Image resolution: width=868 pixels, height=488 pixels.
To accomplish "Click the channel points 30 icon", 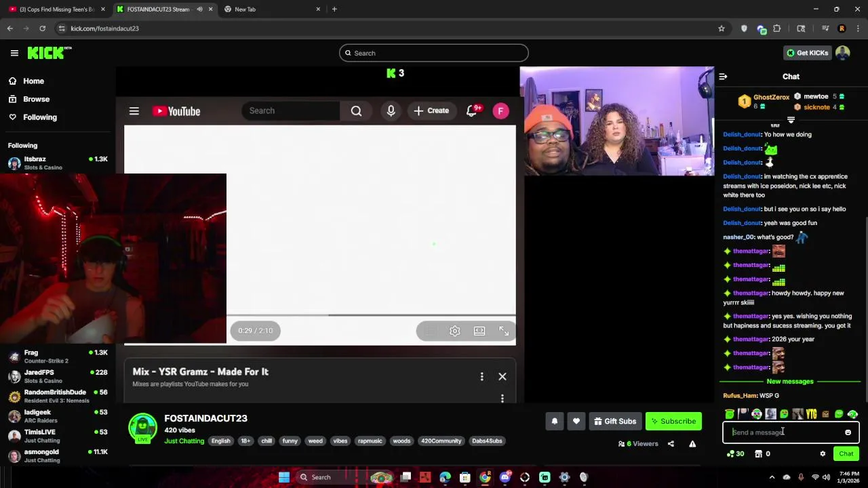I will point(735,454).
